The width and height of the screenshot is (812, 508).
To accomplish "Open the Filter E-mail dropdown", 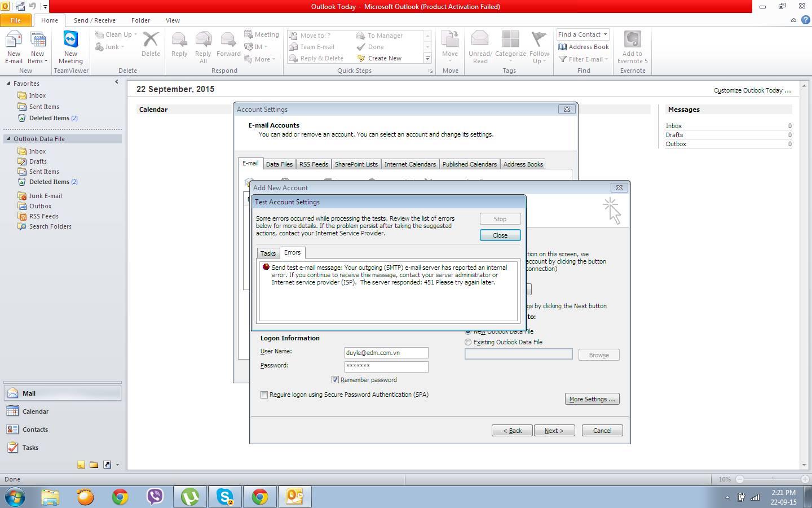I will point(584,59).
